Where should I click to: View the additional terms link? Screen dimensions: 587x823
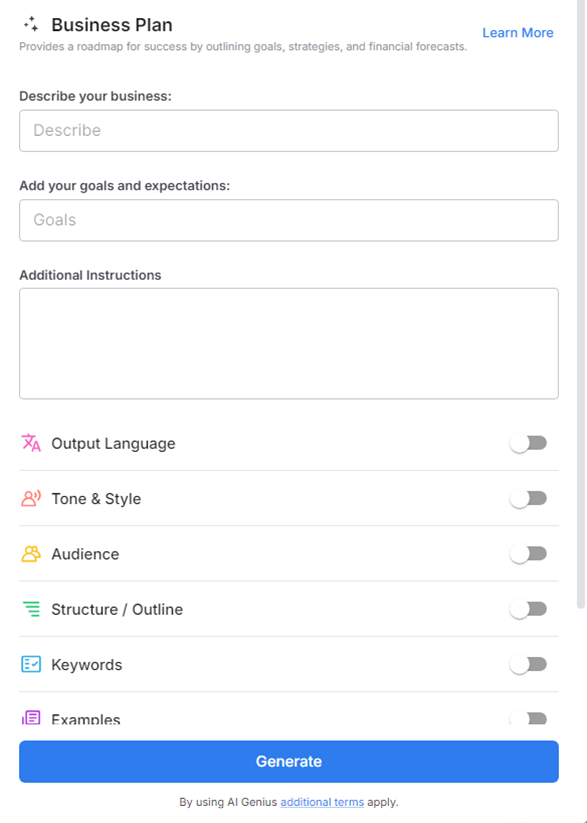click(322, 802)
